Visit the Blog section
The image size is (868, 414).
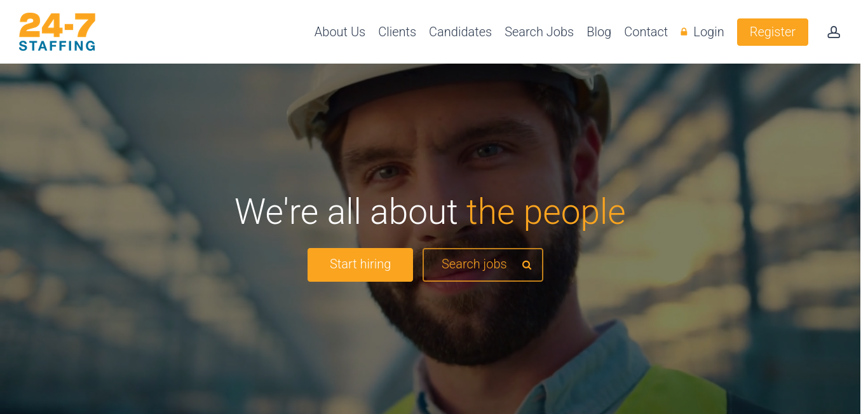599,32
